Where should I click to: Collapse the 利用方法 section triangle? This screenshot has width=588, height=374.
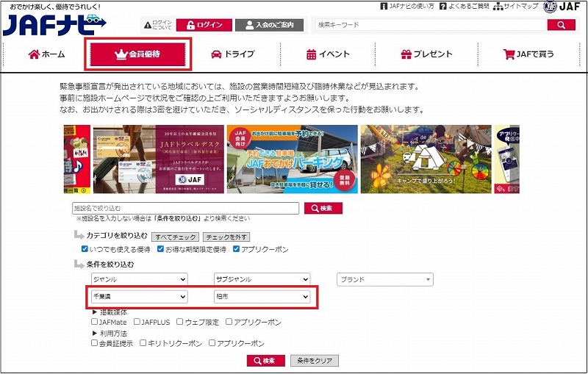pos(95,333)
